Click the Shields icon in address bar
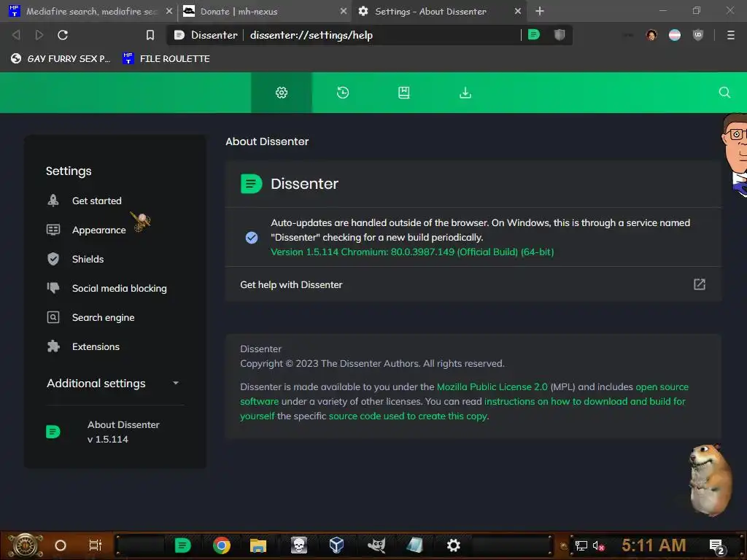The width and height of the screenshot is (747, 560). pos(560,34)
